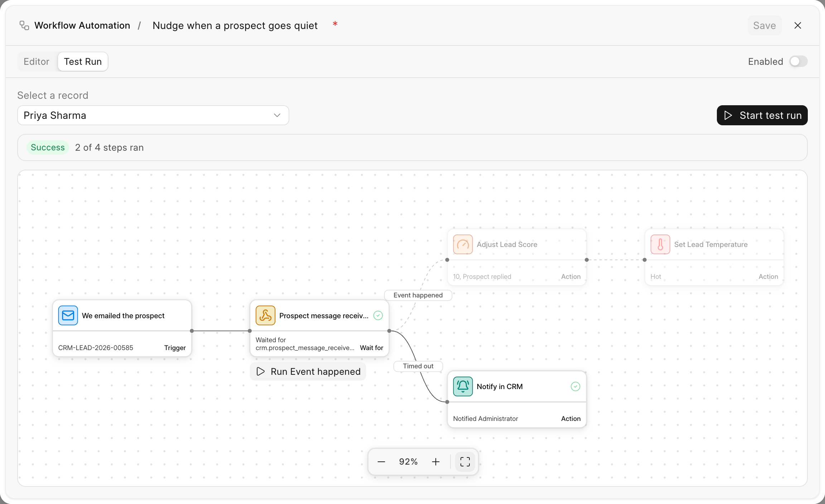Click the webhook icon on Prospect message node
The image size is (825, 504).
(265, 315)
